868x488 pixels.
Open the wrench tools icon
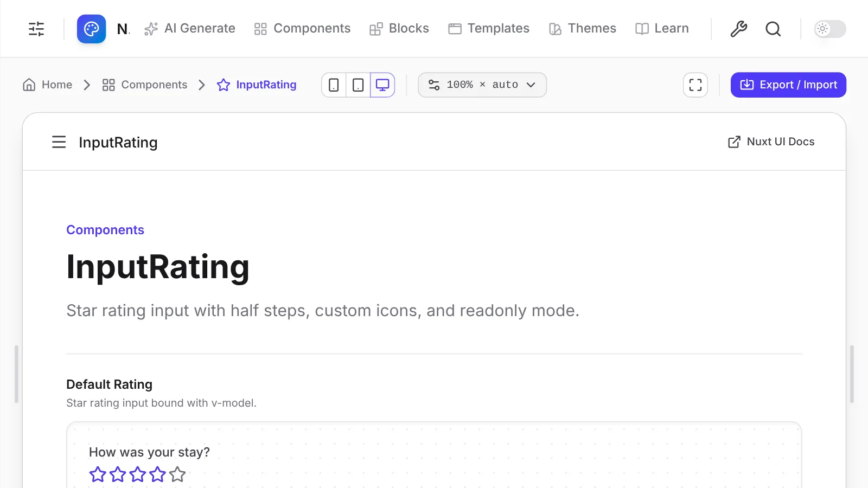(x=738, y=29)
